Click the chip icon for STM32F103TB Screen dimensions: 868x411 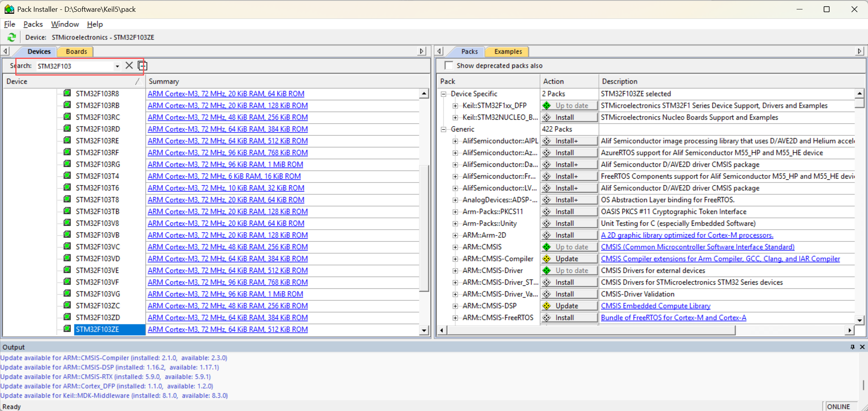[67, 211]
